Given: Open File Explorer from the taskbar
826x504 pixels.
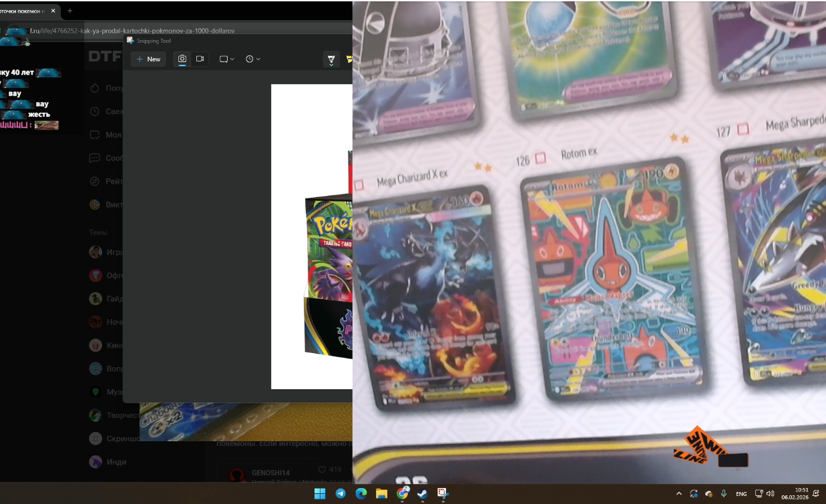Looking at the screenshot, I should pos(381,493).
